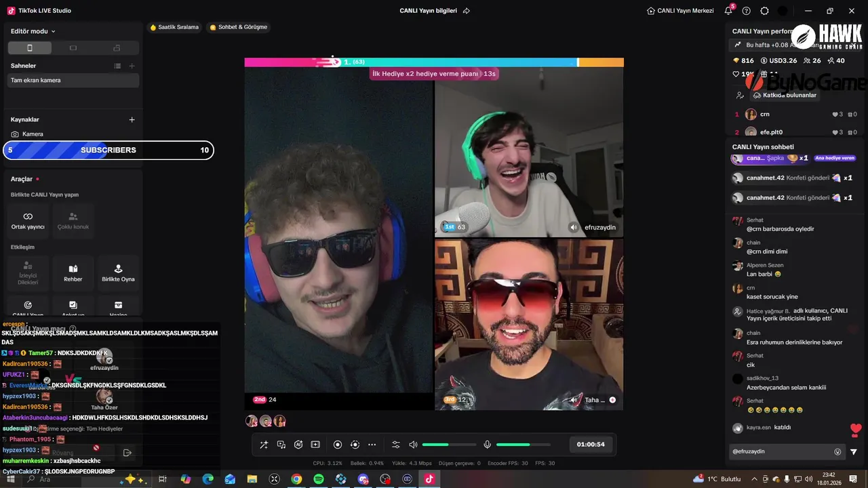Image resolution: width=868 pixels, height=488 pixels.
Task: Open Google Chrome from the taskbar
Action: coord(296,479)
